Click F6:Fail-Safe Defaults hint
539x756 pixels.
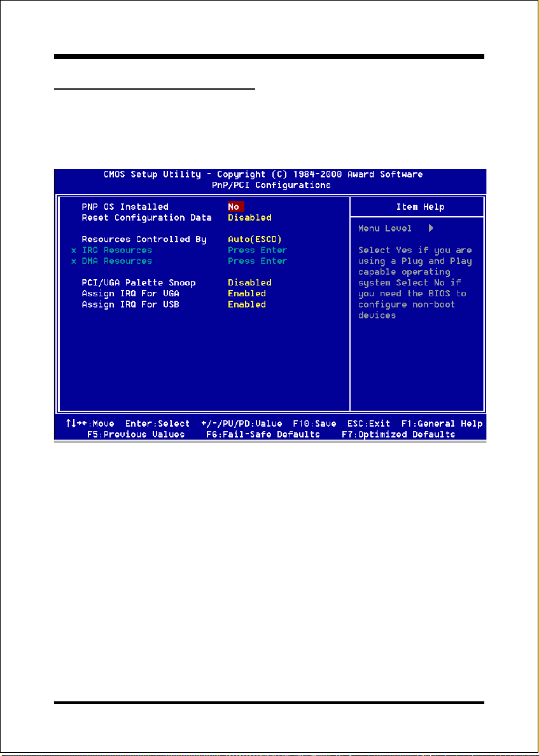point(263,435)
